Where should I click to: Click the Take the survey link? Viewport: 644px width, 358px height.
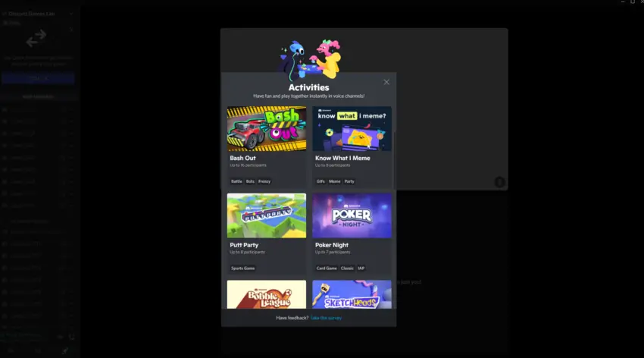point(327,318)
